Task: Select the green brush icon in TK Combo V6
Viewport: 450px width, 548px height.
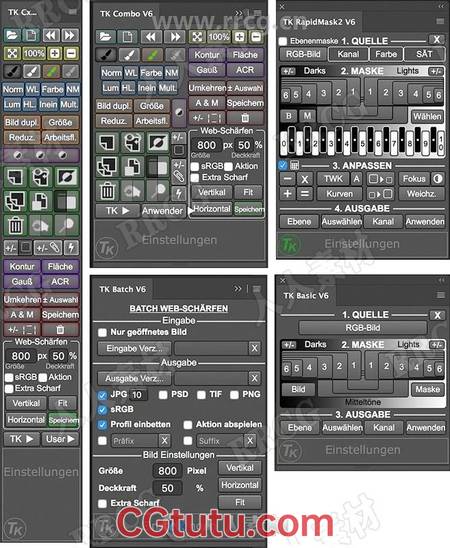Action: (152, 54)
